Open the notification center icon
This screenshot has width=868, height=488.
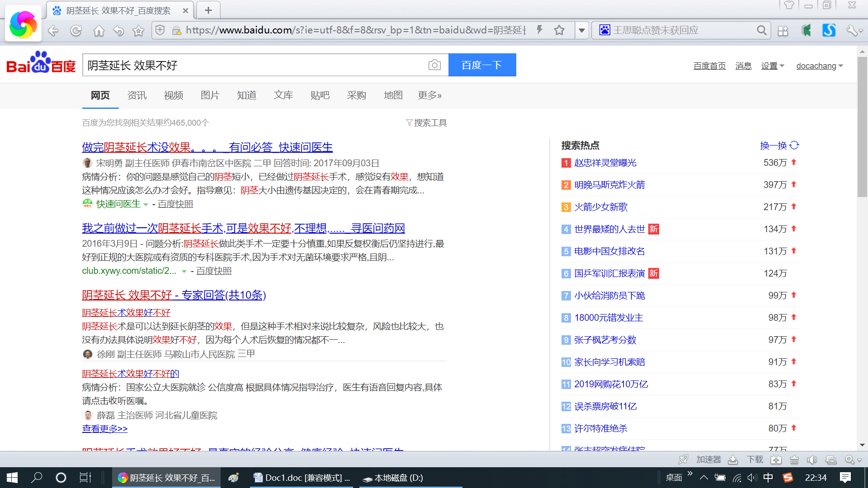pos(845,478)
